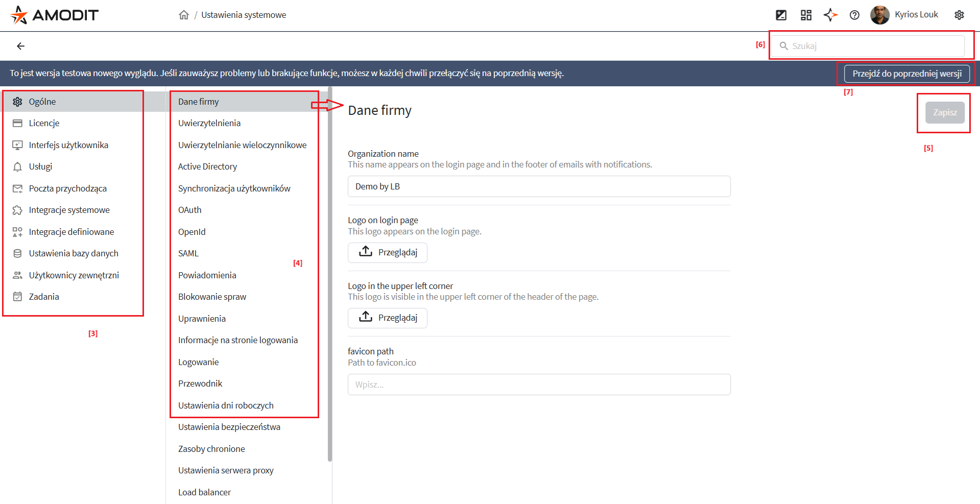980x504 pixels.
Task: Click the Kyrios Louk user avatar
Action: pos(879,15)
